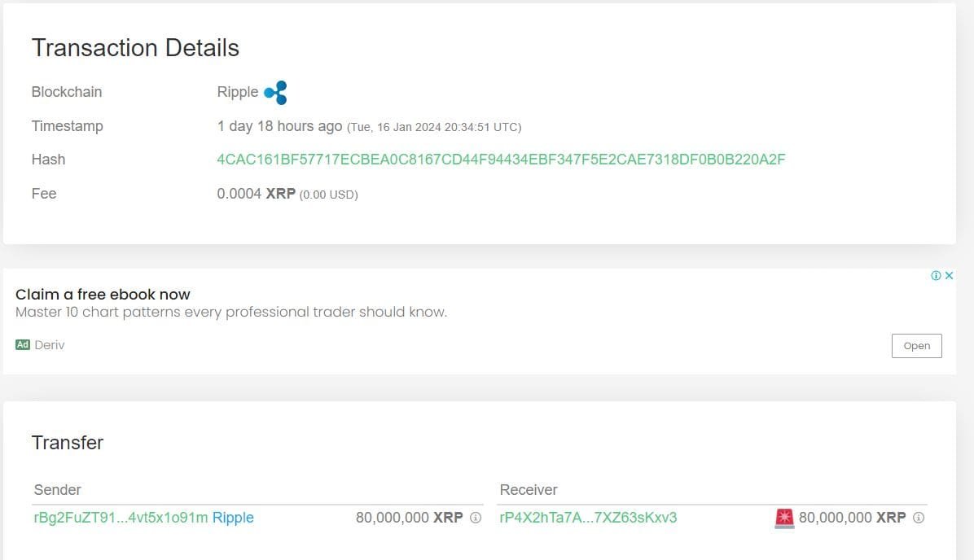Click the "Deriv" advertiser name
The image size is (974, 560).
pos(50,344)
